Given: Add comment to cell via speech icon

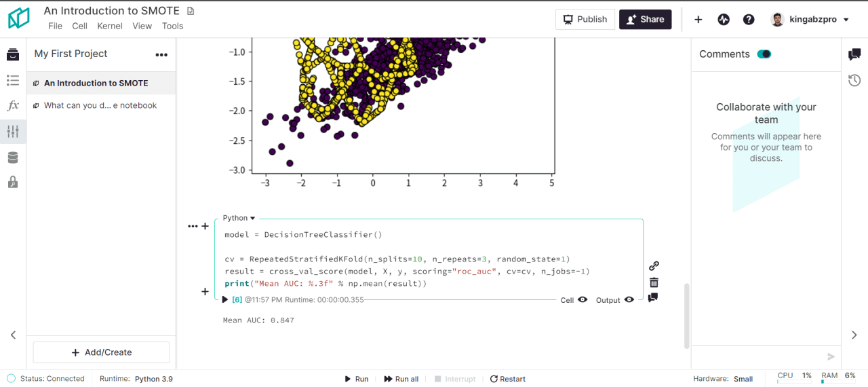Looking at the screenshot, I should tap(653, 298).
